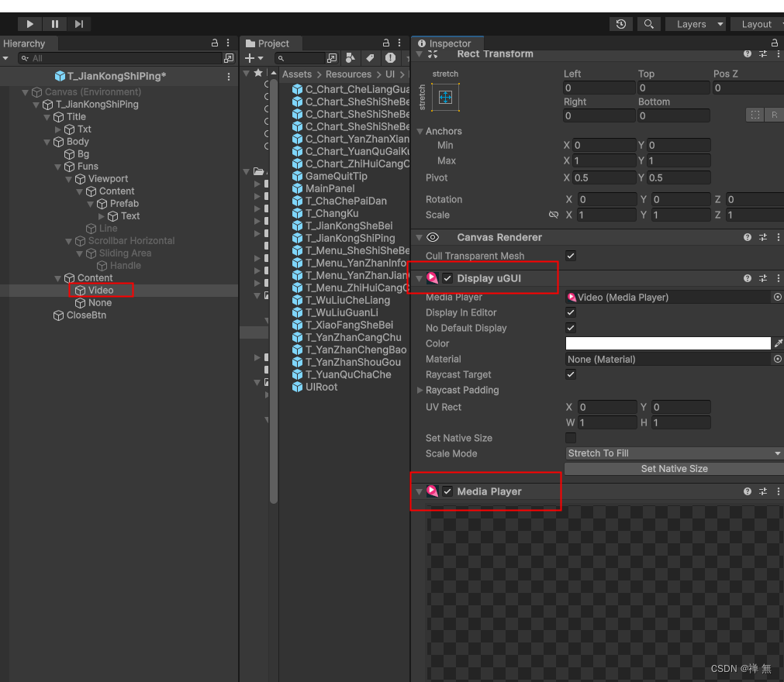Open the Project panel options menu

[399, 43]
